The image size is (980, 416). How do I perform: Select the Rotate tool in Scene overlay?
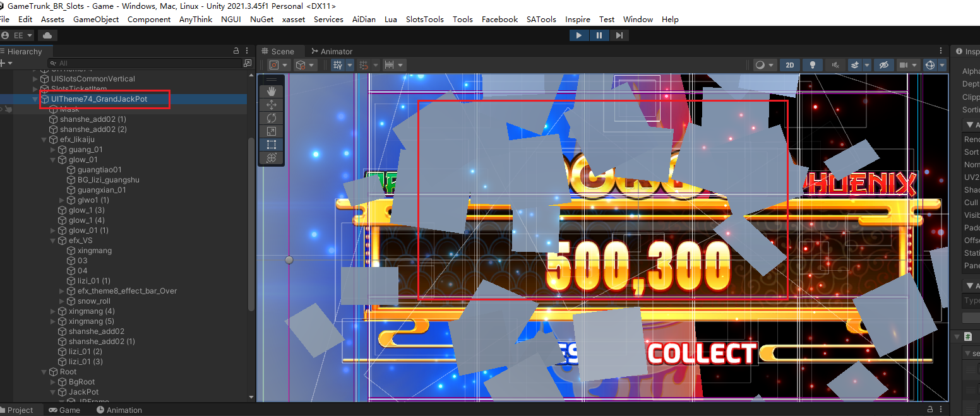click(x=272, y=118)
